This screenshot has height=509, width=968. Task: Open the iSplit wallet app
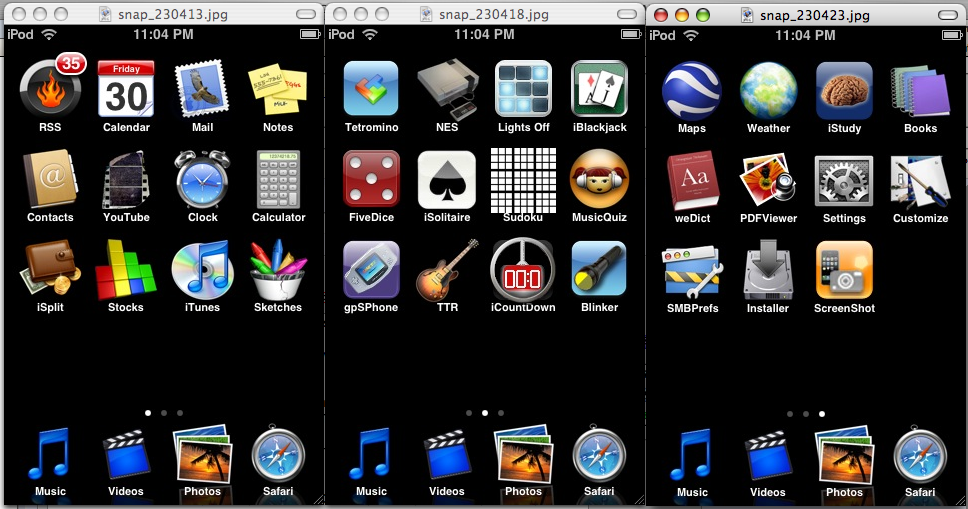tap(50, 269)
